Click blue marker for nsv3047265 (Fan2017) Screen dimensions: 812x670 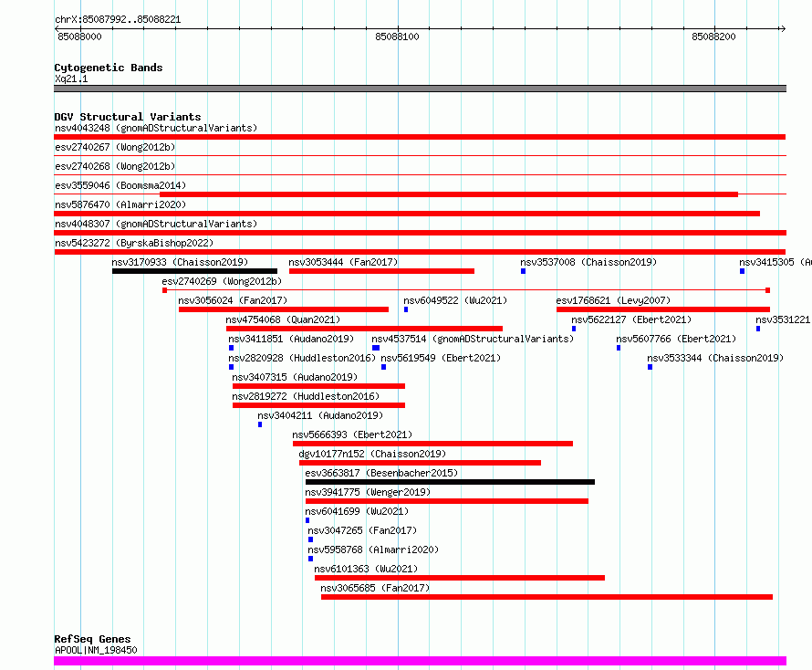click(311, 539)
